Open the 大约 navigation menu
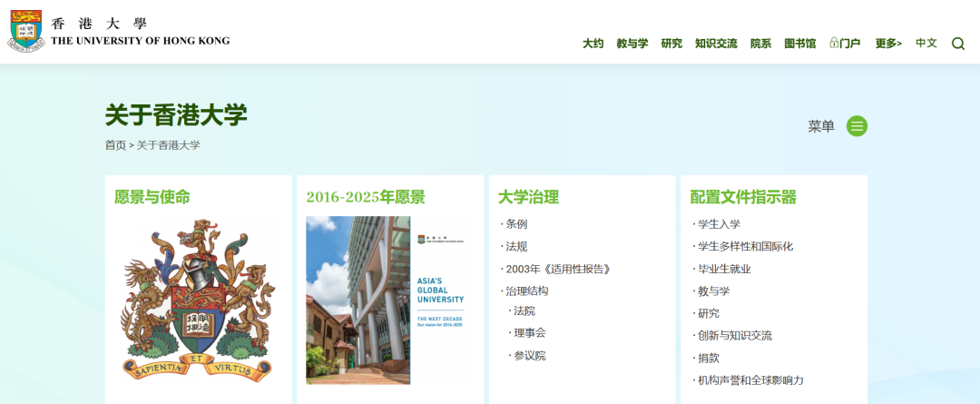This screenshot has width=980, height=404. click(593, 44)
